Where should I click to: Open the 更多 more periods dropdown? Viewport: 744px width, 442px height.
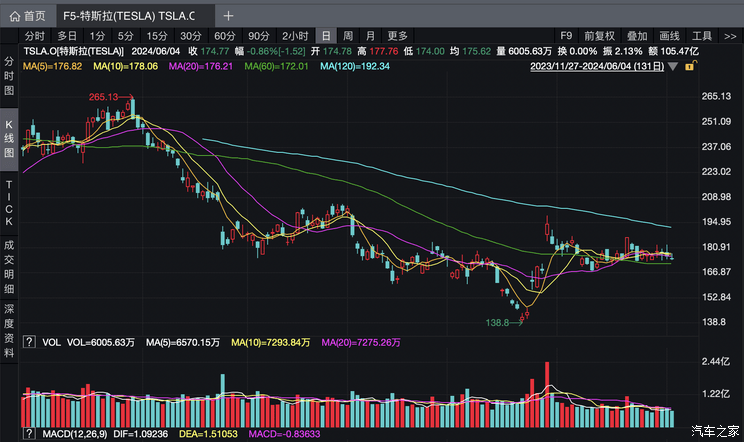click(397, 36)
